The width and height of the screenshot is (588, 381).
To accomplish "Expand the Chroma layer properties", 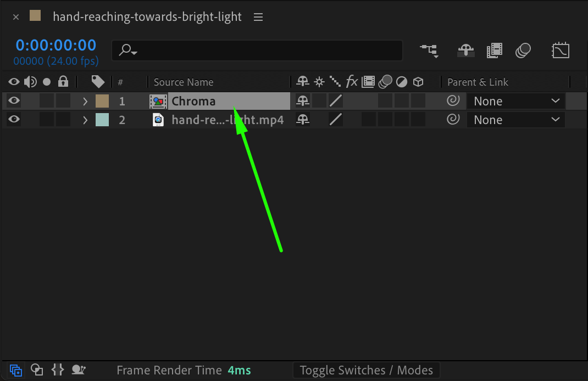I will (85, 101).
